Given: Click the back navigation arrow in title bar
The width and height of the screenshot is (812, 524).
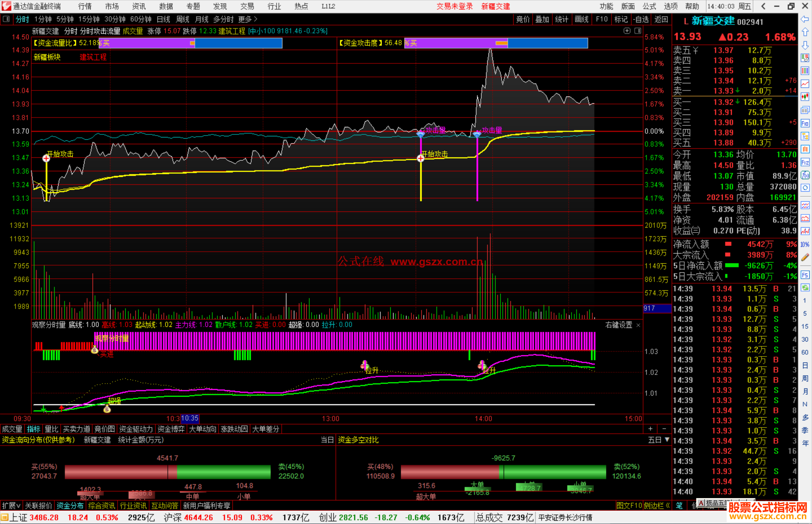Looking at the screenshot, I should point(763,6).
